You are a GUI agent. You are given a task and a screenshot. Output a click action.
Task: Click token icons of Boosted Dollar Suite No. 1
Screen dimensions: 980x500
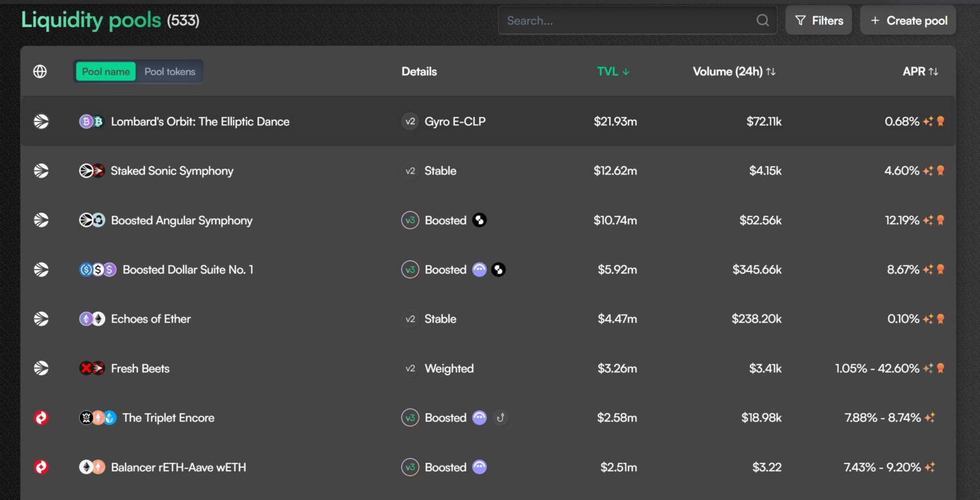97,269
